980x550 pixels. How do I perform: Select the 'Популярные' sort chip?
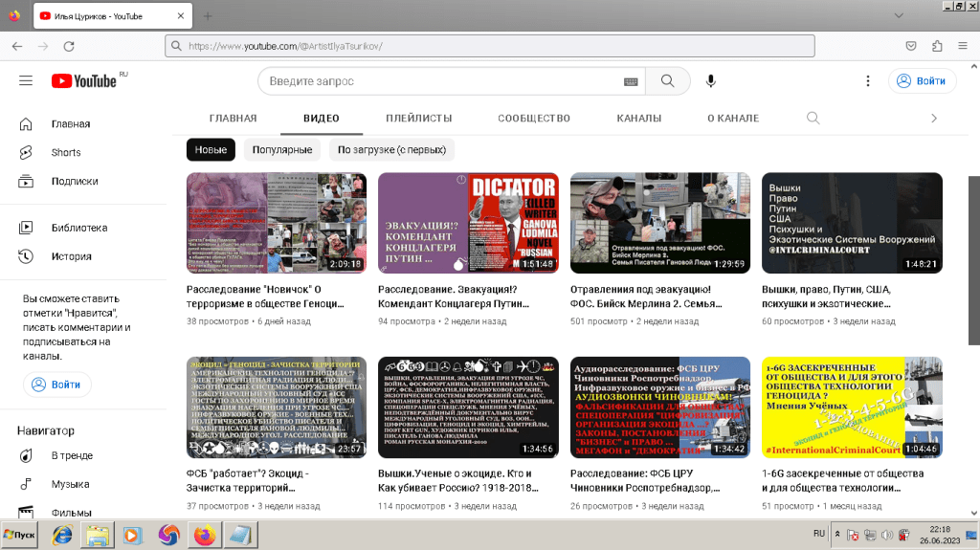click(x=282, y=150)
